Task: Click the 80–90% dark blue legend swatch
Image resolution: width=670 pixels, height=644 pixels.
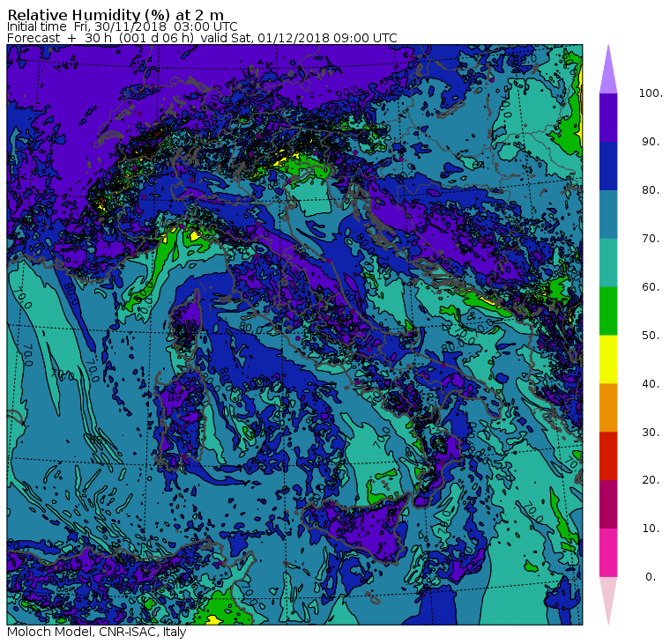Action: pyautogui.click(x=608, y=166)
